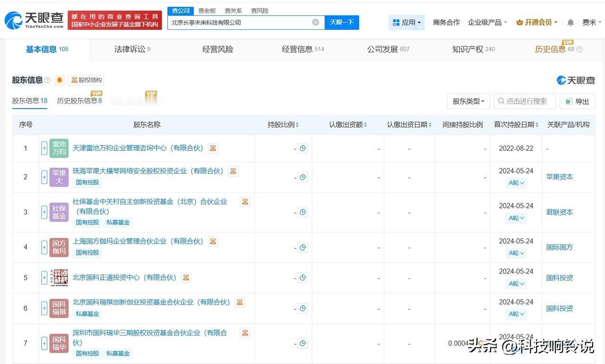Screen dimensions: 605x364
Task: View shareholding pie icon in row 5
Action: coord(302,278)
